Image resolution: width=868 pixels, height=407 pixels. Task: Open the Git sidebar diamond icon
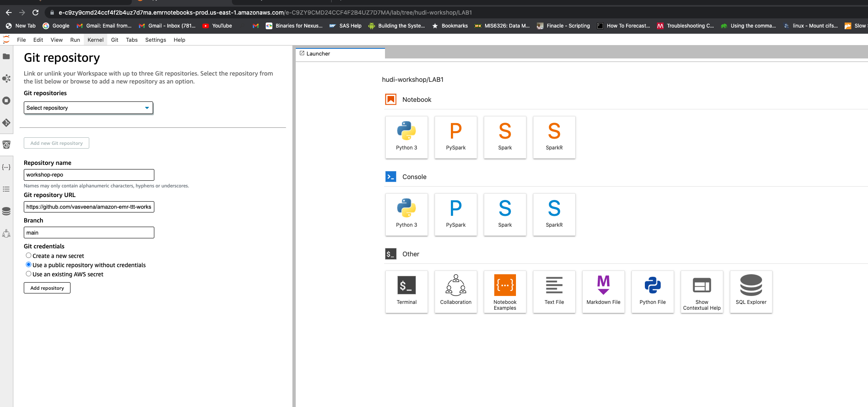(x=6, y=123)
